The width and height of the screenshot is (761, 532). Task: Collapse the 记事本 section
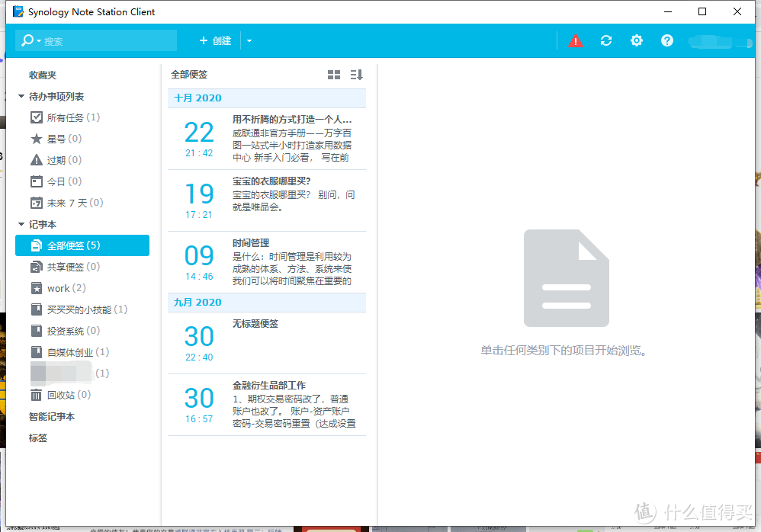point(21,224)
